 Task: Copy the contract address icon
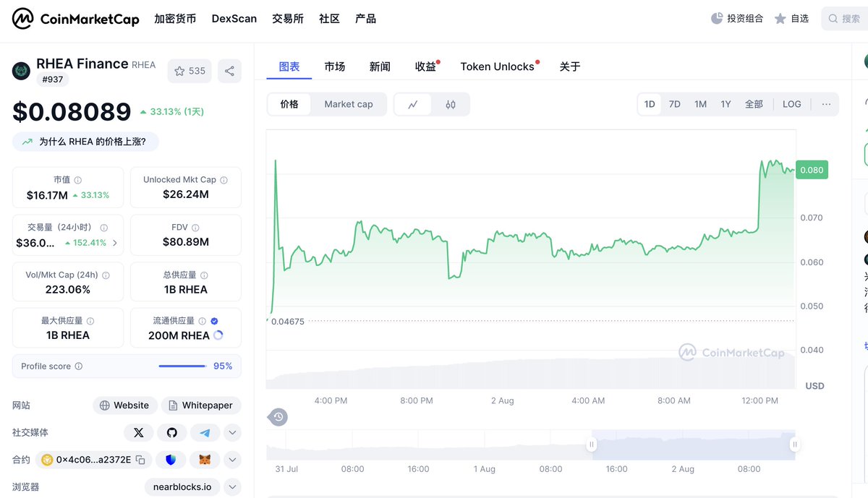(140, 460)
